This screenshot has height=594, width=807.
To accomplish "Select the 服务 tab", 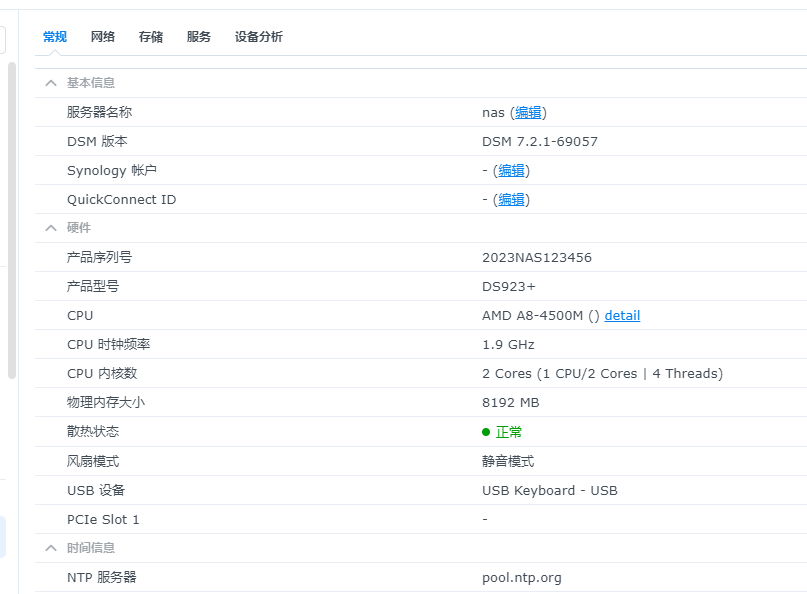I will [198, 36].
